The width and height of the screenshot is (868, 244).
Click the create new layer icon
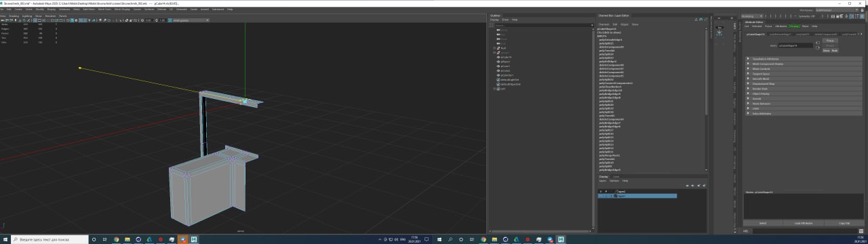pos(698,185)
